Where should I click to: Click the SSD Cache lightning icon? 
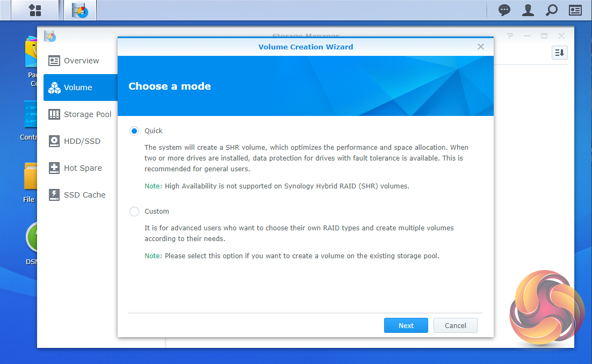54,195
